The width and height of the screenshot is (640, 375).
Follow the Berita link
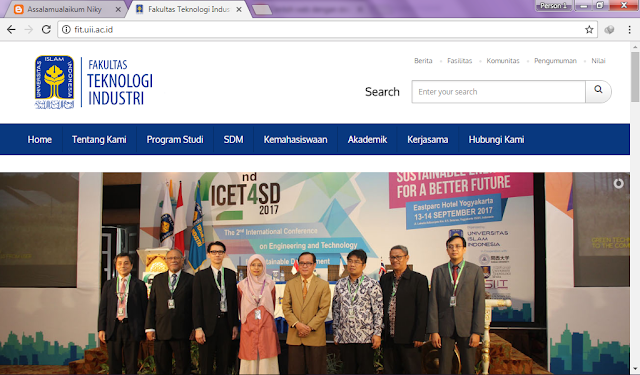tap(423, 61)
